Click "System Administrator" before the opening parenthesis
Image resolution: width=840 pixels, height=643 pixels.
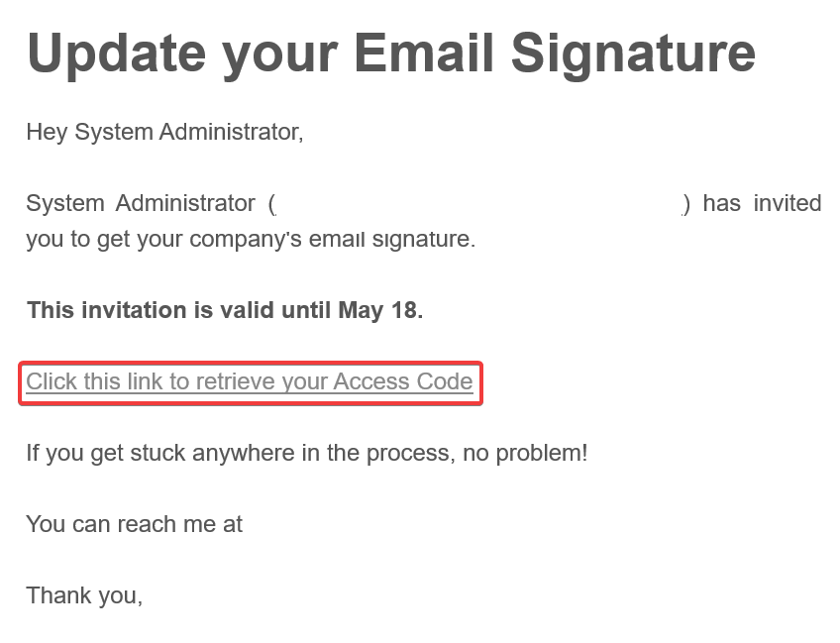(x=140, y=203)
